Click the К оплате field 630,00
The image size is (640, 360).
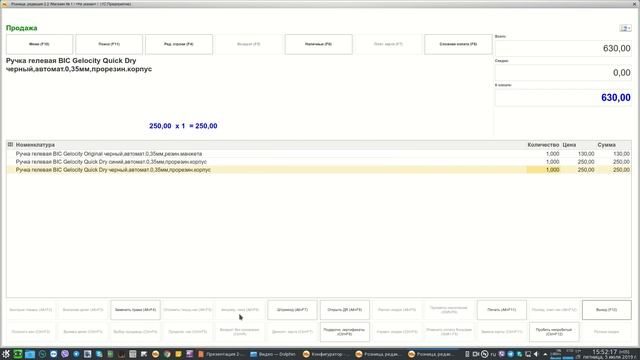coord(563,98)
